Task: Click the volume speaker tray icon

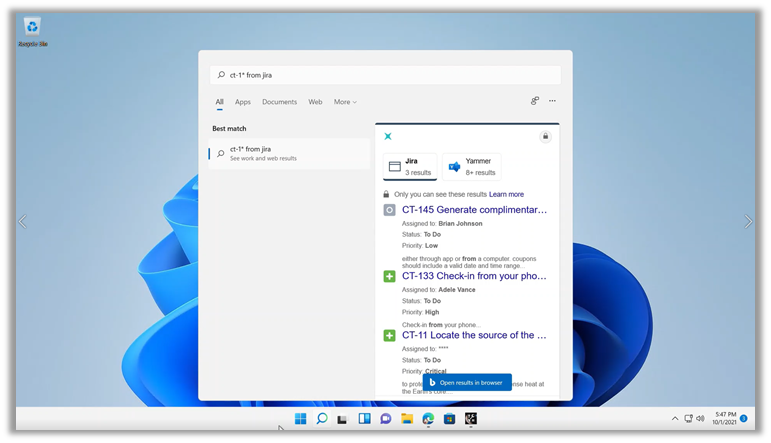Action: (700, 418)
